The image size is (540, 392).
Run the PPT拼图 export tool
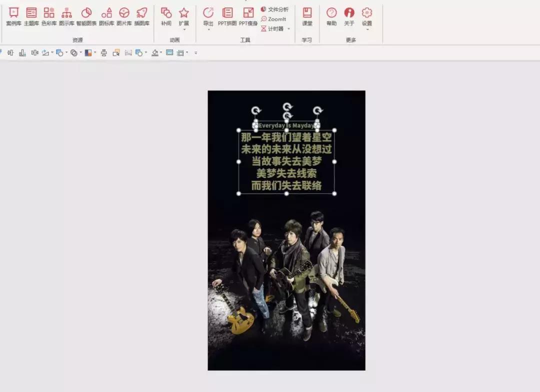227,16
